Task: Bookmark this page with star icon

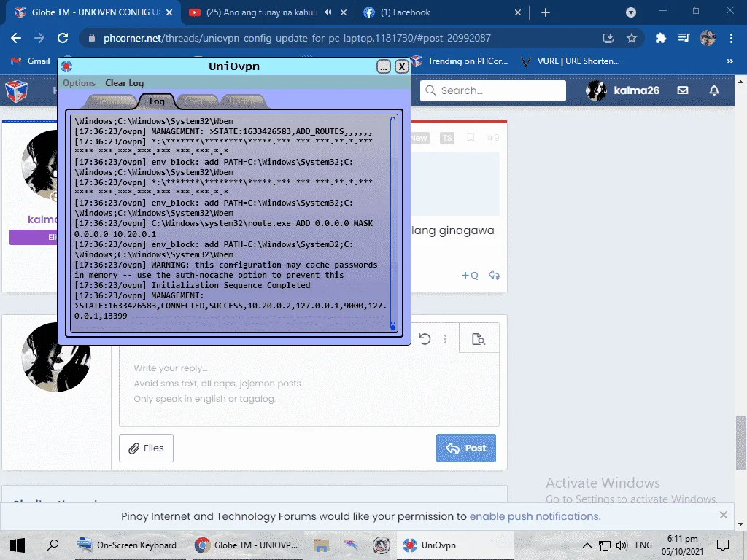Action: 632,38
